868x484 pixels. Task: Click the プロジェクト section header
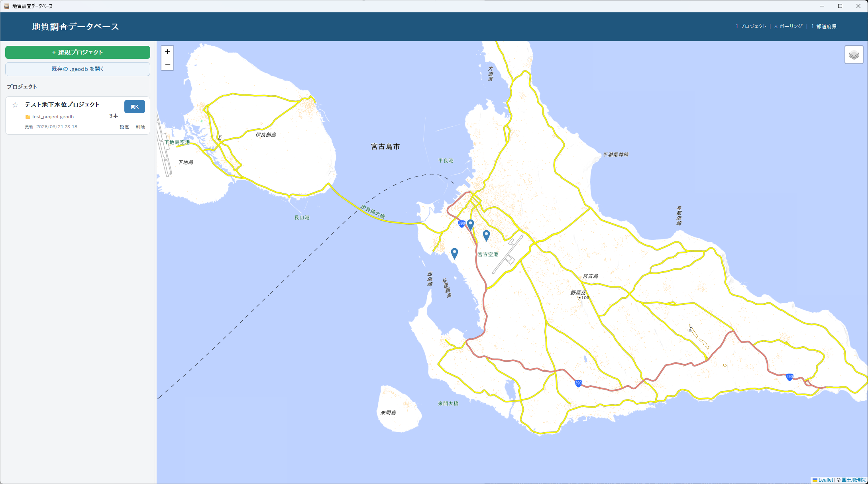pyautogui.click(x=22, y=86)
